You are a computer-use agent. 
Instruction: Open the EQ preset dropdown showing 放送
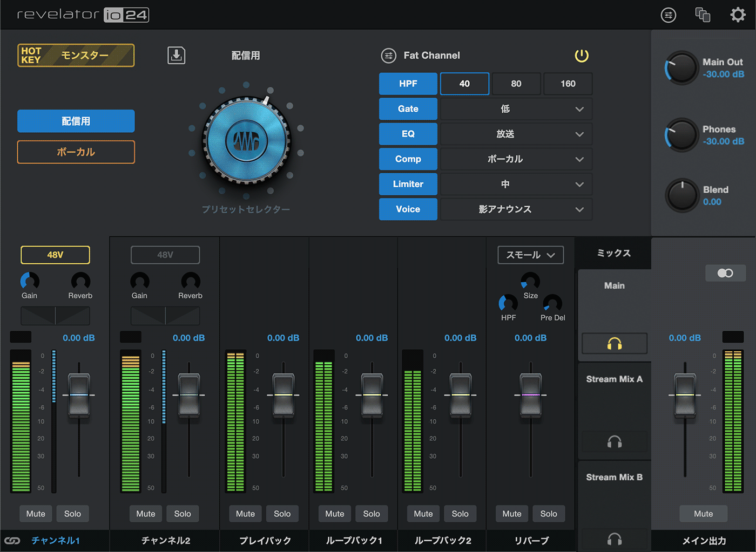[516, 134]
